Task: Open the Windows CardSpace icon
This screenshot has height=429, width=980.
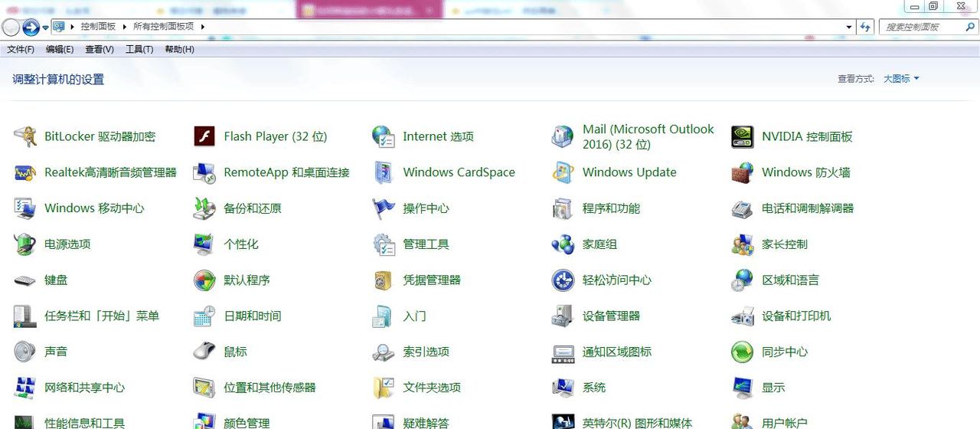Action: click(x=384, y=172)
